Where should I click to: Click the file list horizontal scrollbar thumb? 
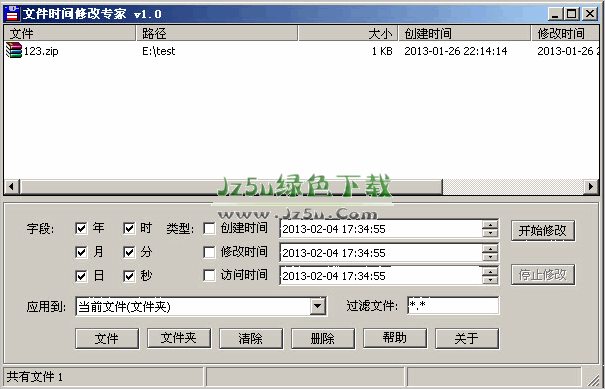coord(231,187)
